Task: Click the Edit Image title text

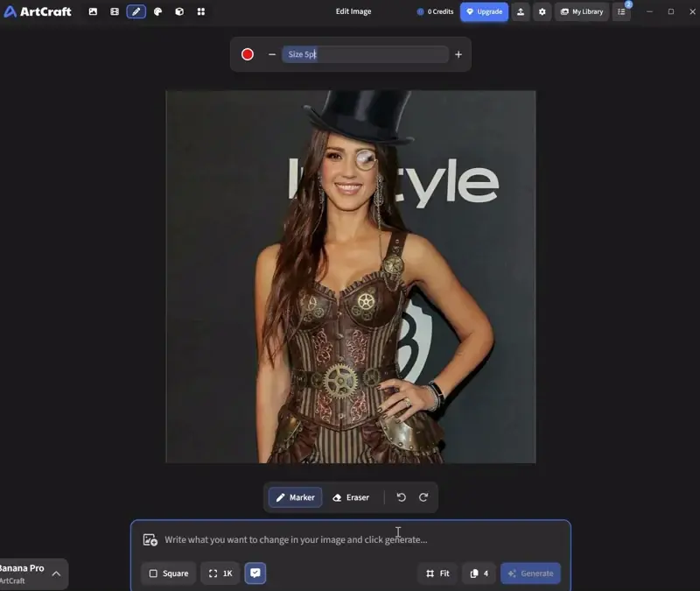Action: coord(353,11)
